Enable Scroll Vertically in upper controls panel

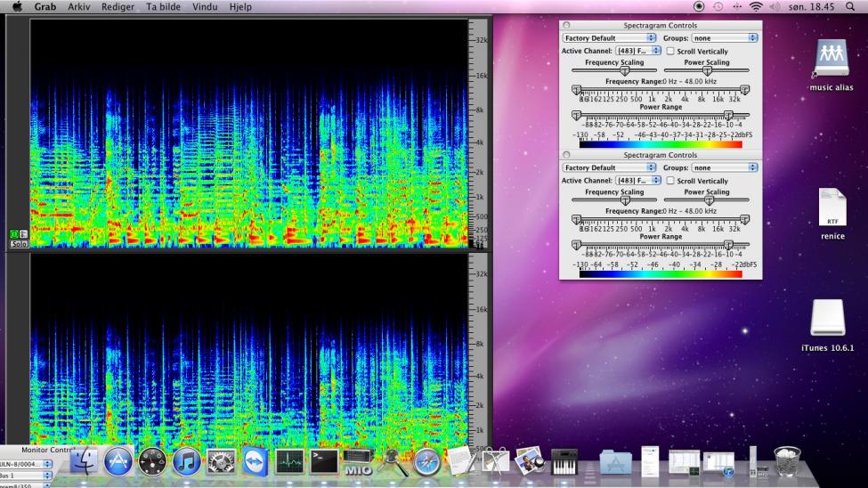point(671,52)
